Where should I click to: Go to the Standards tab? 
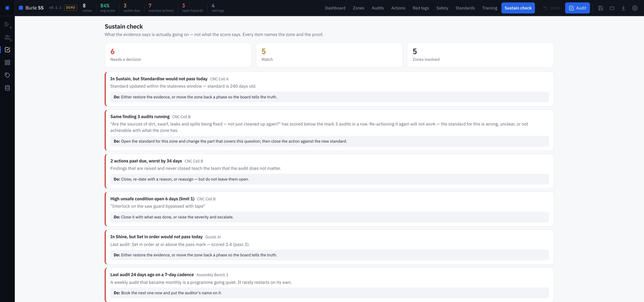point(465,8)
